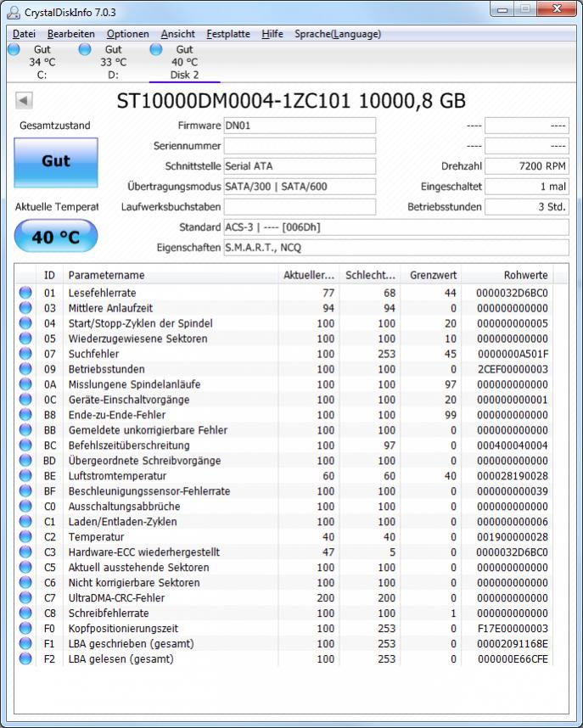Click status orb for Kopfpositionierungszeit

25,628
